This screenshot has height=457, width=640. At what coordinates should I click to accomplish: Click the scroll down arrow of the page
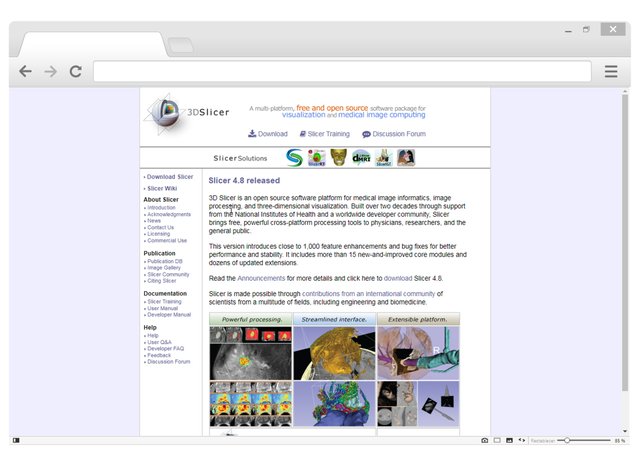(625, 431)
